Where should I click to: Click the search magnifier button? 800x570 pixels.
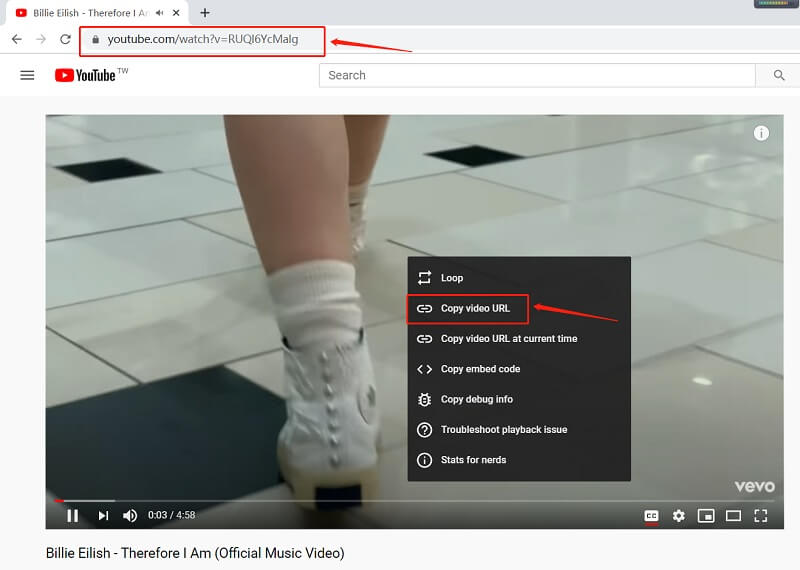coord(778,76)
